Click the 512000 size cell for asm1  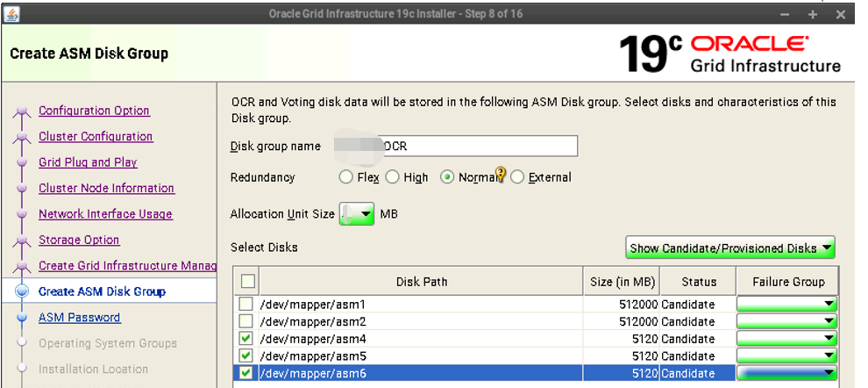(x=621, y=305)
